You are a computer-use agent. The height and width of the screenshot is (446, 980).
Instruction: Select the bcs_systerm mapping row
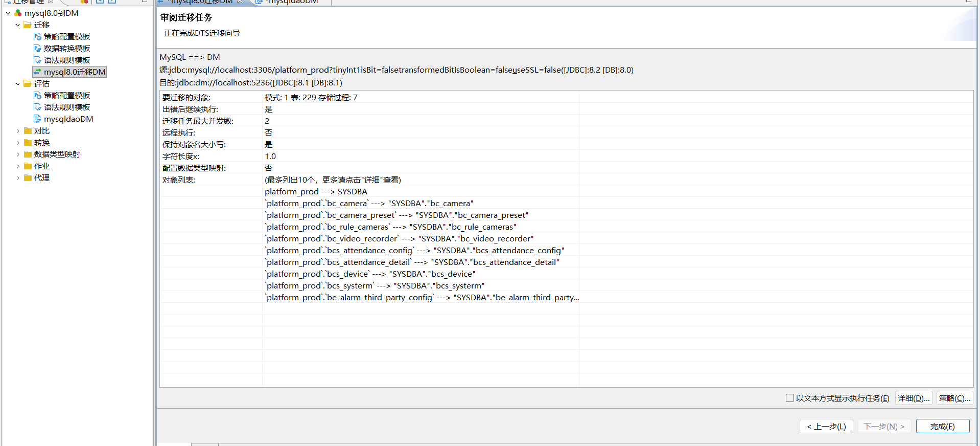point(375,286)
